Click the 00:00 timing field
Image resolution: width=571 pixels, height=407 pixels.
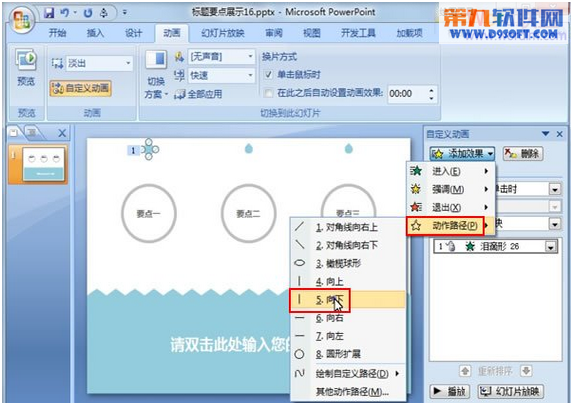pos(407,94)
